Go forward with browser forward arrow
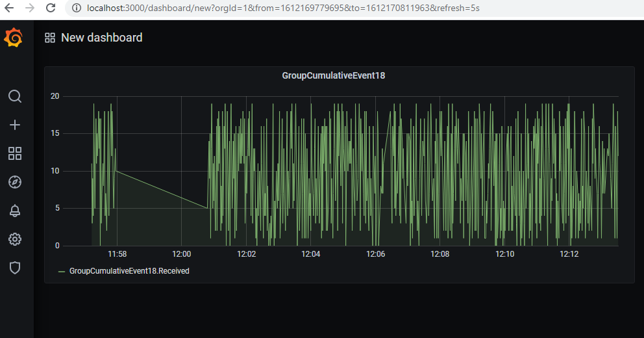The image size is (644, 338). pyautogui.click(x=30, y=8)
